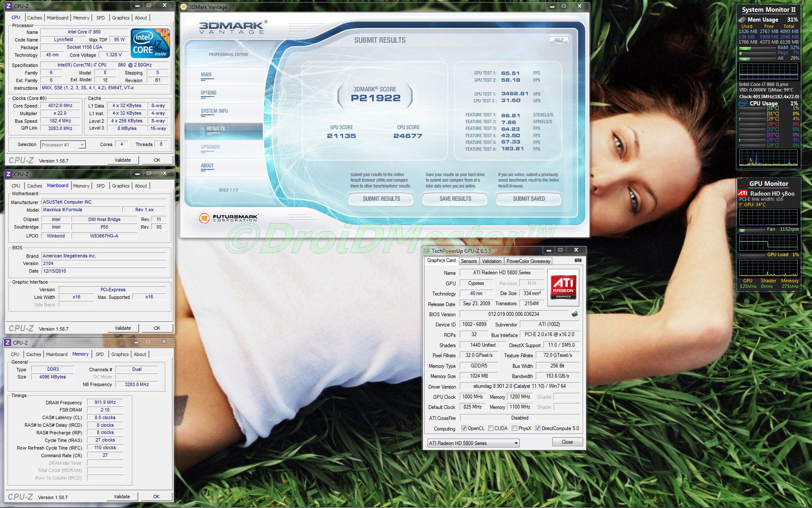The width and height of the screenshot is (812, 508).
Task: Click the 3DMark Vantage title bar icon
Action: (184, 7)
